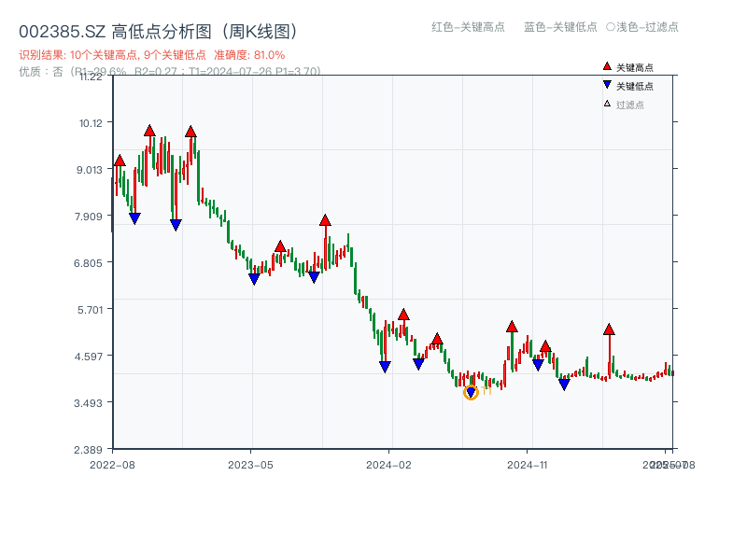Click the 2024-02 x-axis date label
This screenshot has height=560, width=747.
click(388, 464)
